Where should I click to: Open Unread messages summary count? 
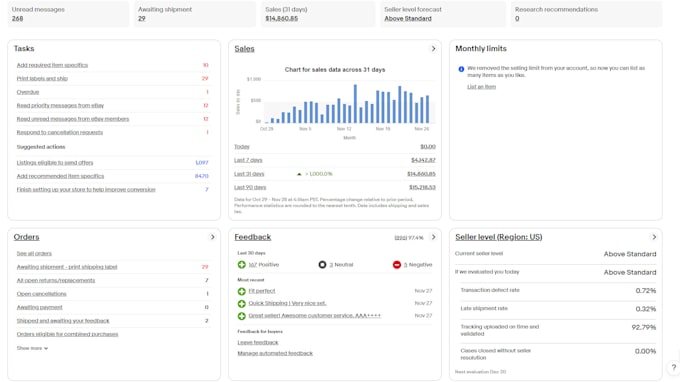17,18
